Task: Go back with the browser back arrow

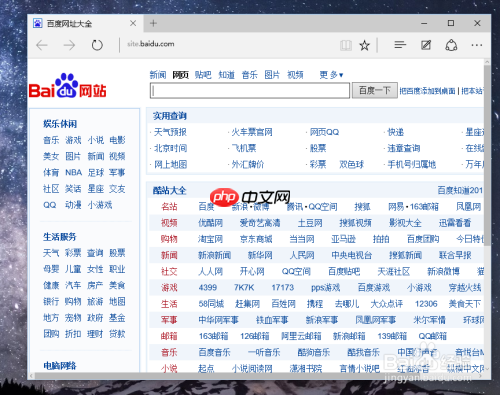Action: point(42,45)
